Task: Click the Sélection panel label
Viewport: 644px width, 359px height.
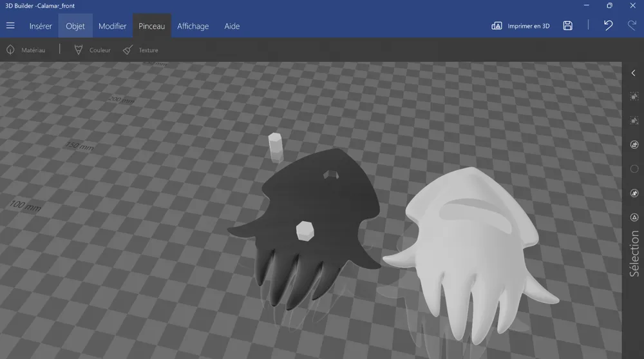Action: [x=634, y=254]
